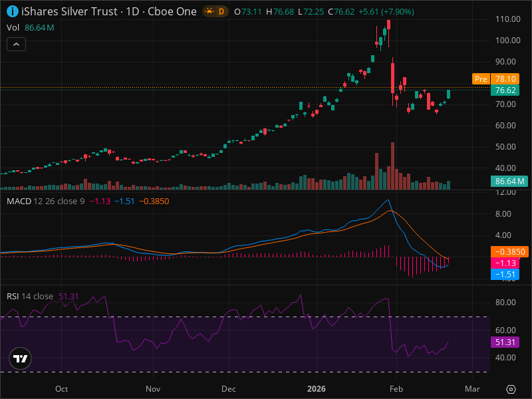Click the 50.00 price scale label
This screenshot has height=399, width=532.
coord(505,147)
